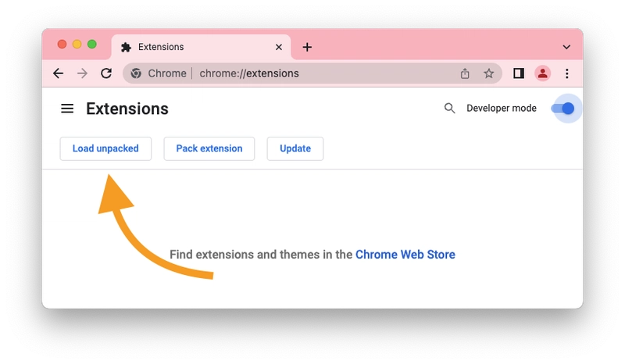Click the yellow minimize window button
Viewport: 625px width, 364px height.
[77, 45]
